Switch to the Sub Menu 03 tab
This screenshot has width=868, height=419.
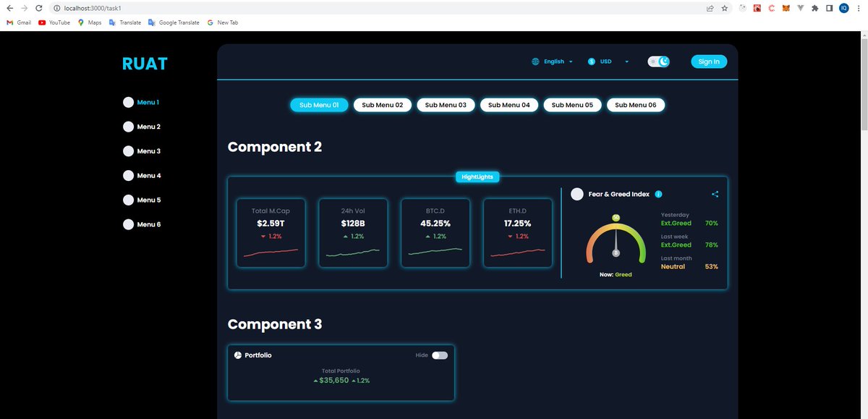click(445, 104)
